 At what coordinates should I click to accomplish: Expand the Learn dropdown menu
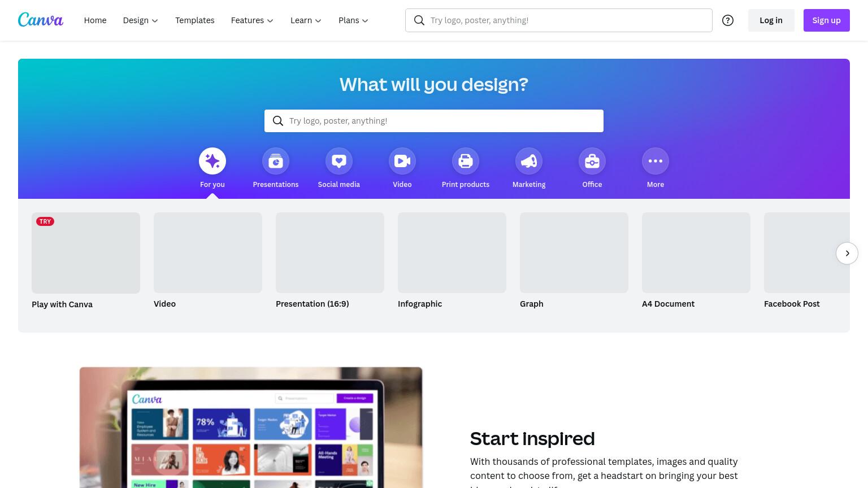(x=306, y=20)
